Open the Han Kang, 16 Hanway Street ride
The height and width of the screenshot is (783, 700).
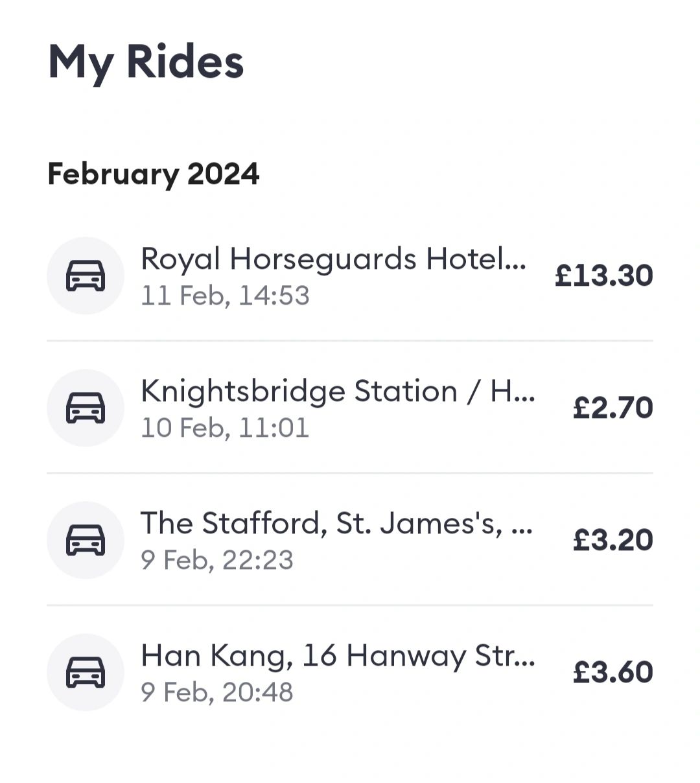pyautogui.click(x=338, y=656)
